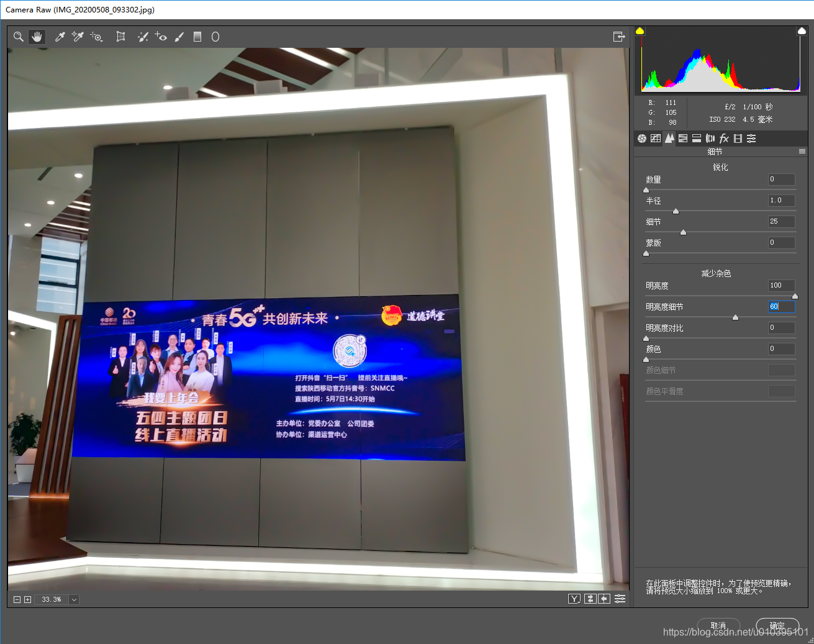Screen dimensions: 814x644
Task: Click the 33.3% zoom level field
Action: click(52, 600)
